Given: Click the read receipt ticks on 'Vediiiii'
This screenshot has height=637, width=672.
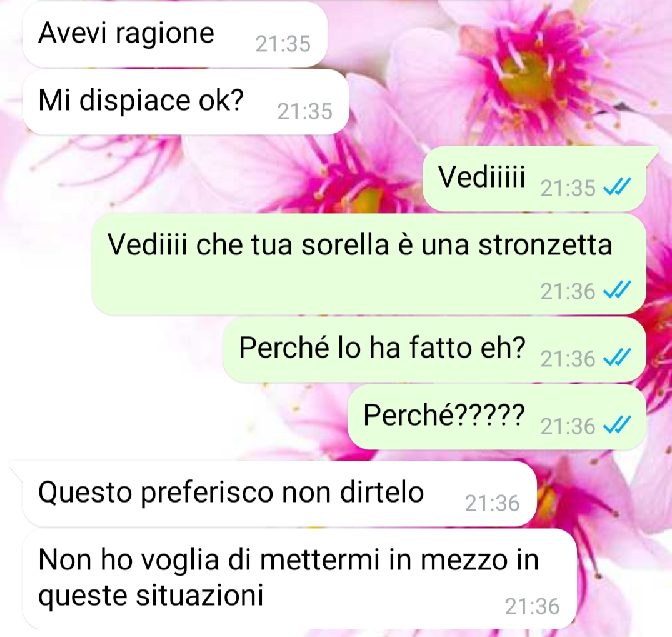Looking at the screenshot, I should 617,187.
